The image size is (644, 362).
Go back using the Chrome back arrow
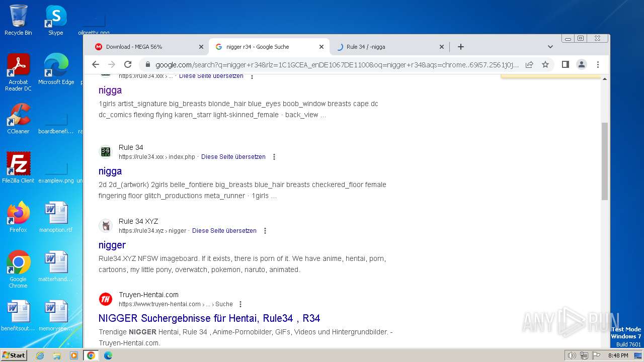[96, 64]
